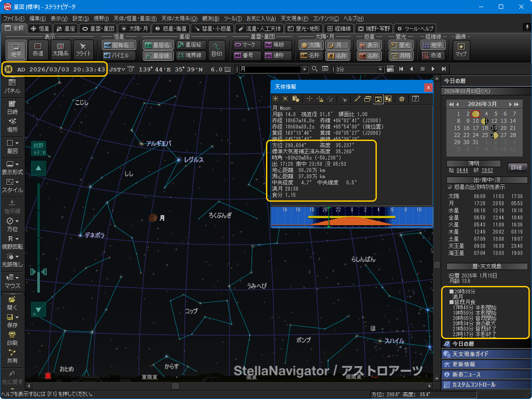Click the search magnifier beside object field
532x399 pixels.
(315, 69)
